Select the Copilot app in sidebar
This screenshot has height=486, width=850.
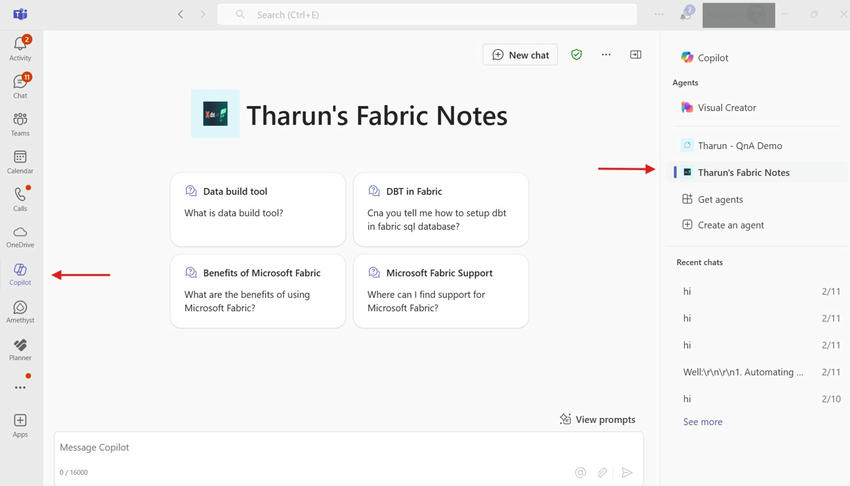point(20,274)
